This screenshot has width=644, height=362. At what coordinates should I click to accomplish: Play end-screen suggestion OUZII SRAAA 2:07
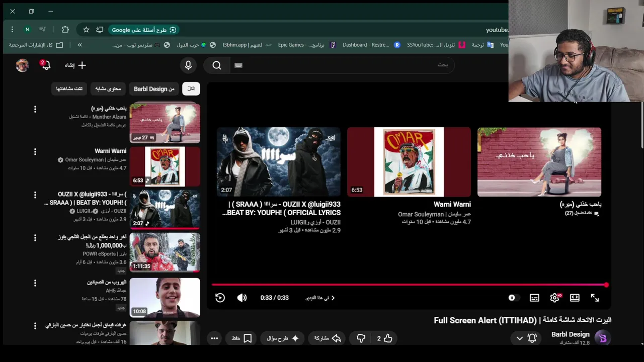279,162
